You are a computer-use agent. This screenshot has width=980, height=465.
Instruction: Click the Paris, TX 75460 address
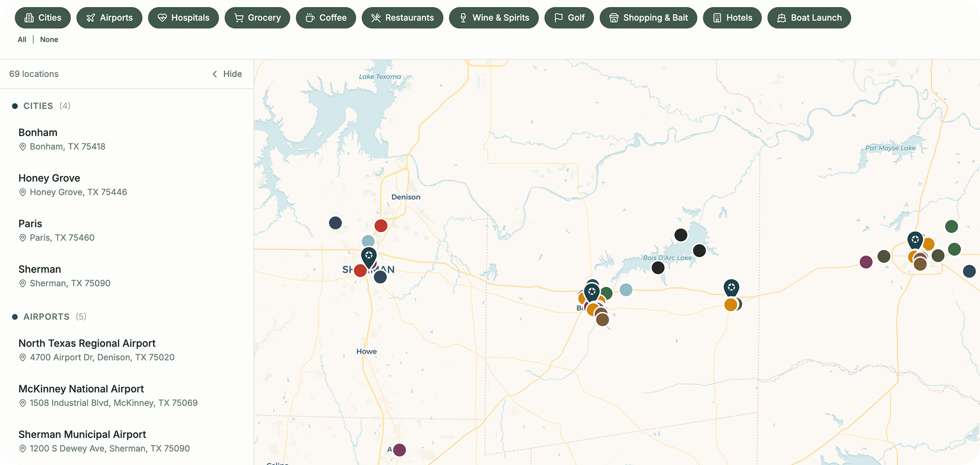[x=62, y=238]
